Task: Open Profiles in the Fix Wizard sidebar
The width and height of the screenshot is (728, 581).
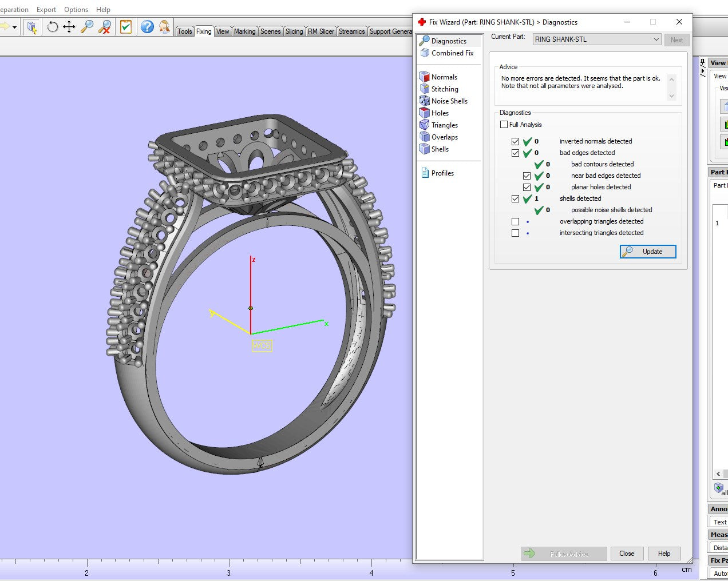Action: click(x=442, y=173)
